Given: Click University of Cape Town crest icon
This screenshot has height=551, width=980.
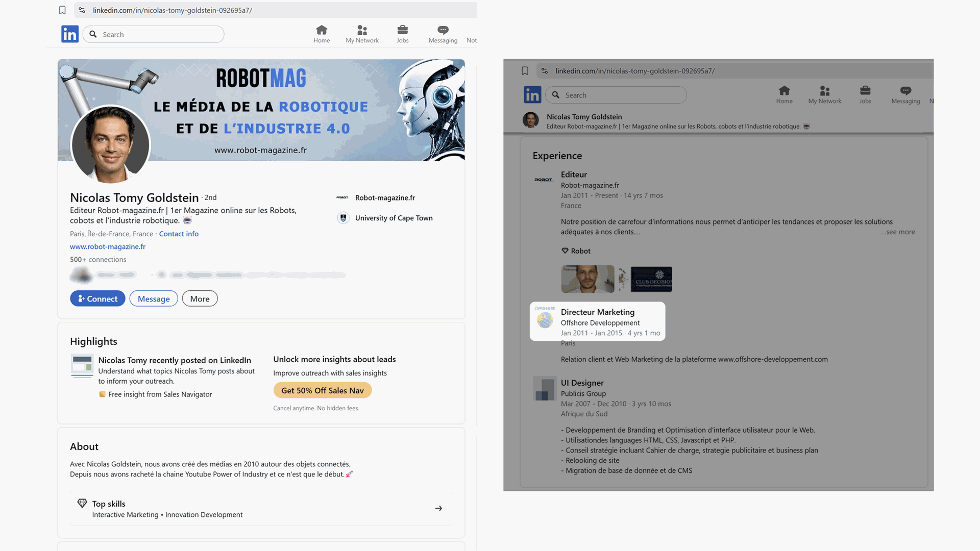Looking at the screenshot, I should [343, 218].
